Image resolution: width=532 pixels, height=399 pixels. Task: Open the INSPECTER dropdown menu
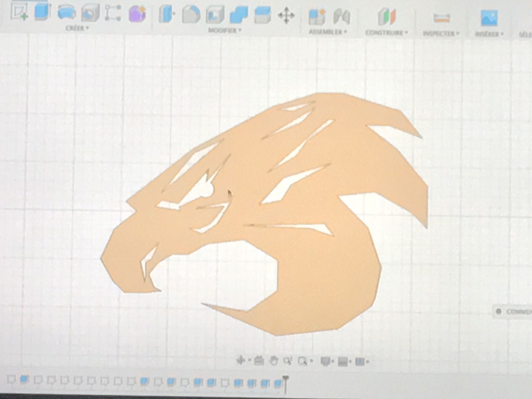pyautogui.click(x=441, y=34)
